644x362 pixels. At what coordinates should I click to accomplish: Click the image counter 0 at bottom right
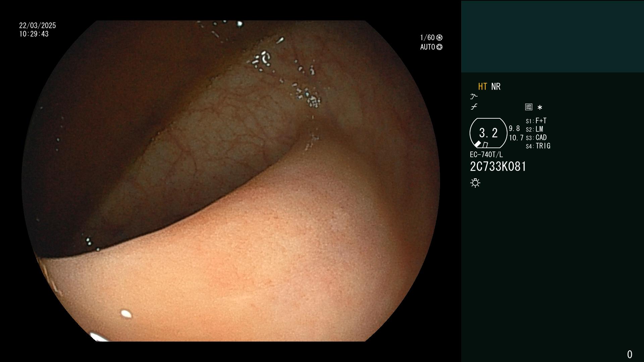pos(630,354)
